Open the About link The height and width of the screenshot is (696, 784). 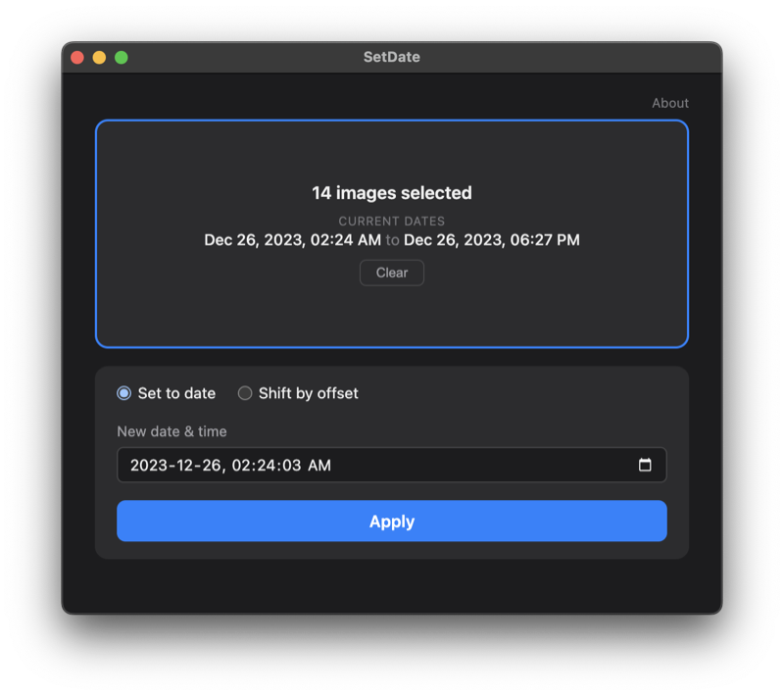[x=670, y=103]
